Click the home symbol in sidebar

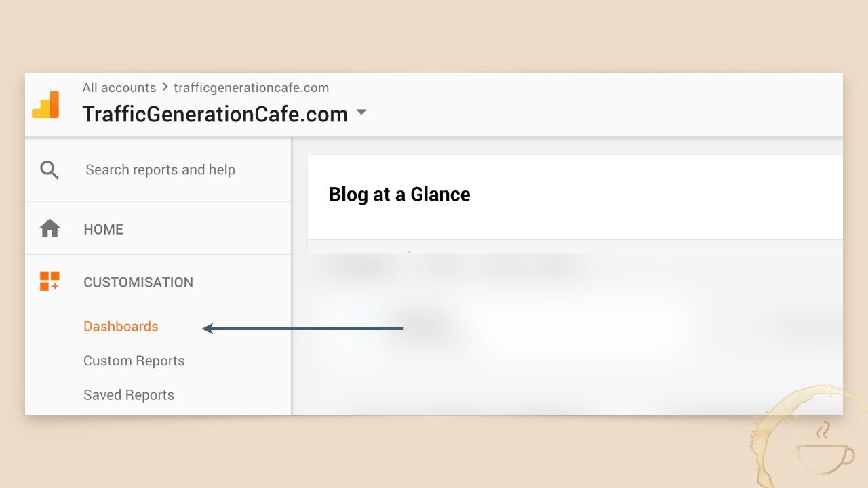click(49, 228)
